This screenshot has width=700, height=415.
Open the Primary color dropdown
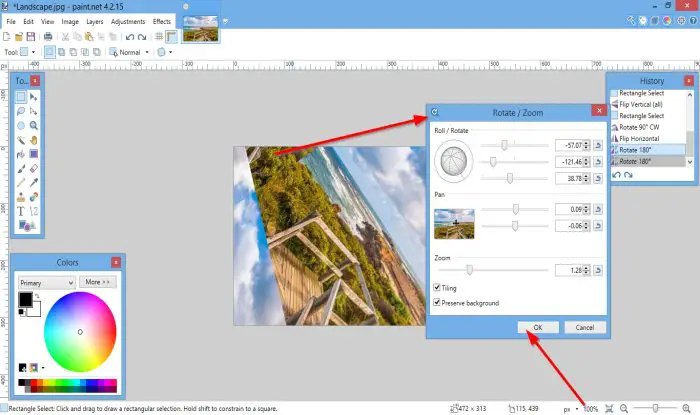pos(47,283)
